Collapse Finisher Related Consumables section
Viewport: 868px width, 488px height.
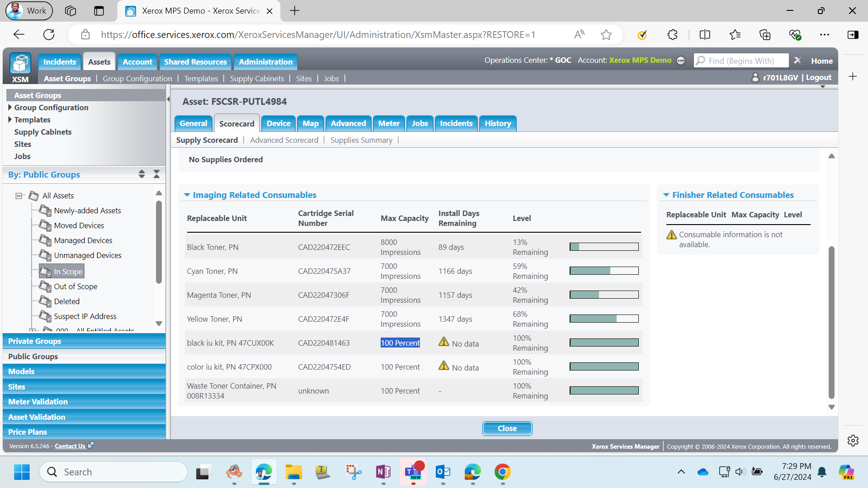(666, 195)
